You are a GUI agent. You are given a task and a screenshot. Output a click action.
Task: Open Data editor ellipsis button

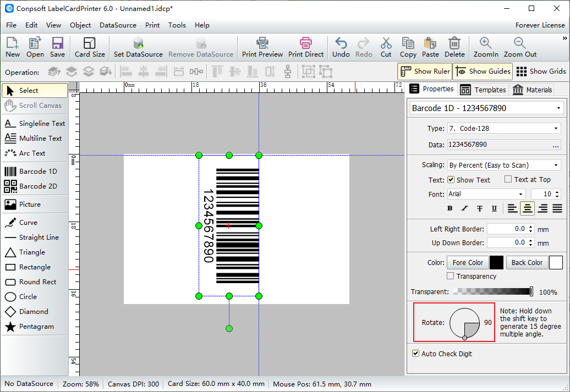[x=556, y=145]
